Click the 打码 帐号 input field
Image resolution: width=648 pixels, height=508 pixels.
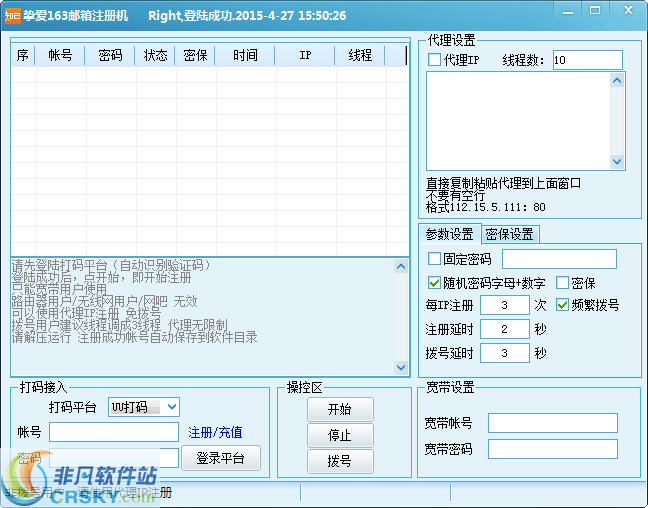tap(114, 432)
